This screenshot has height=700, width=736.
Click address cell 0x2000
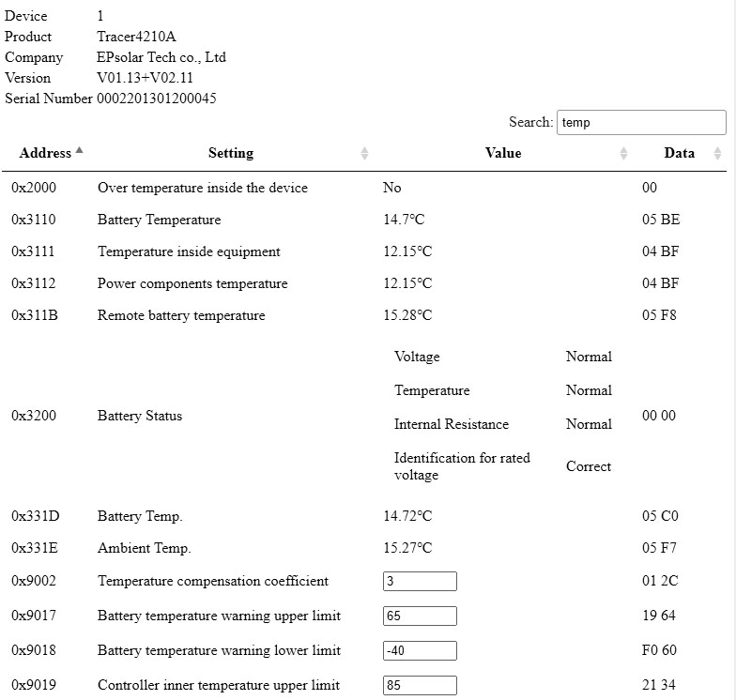[x=34, y=188]
